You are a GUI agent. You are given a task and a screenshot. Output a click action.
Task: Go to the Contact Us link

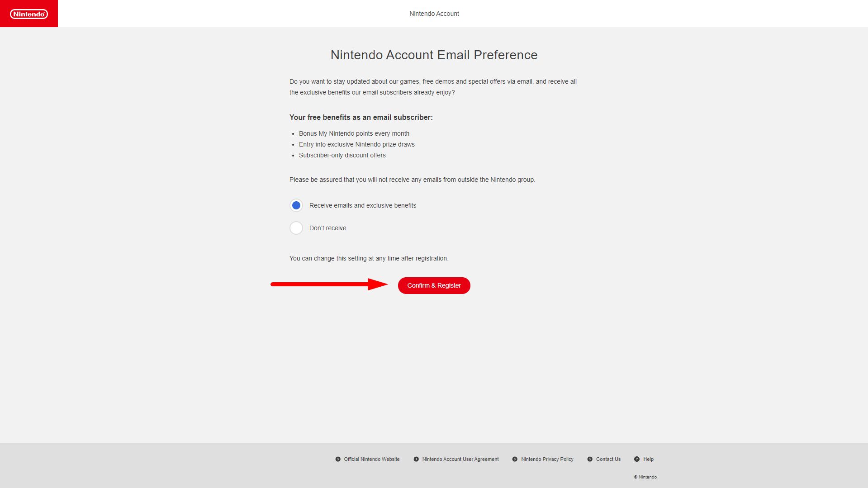point(608,459)
